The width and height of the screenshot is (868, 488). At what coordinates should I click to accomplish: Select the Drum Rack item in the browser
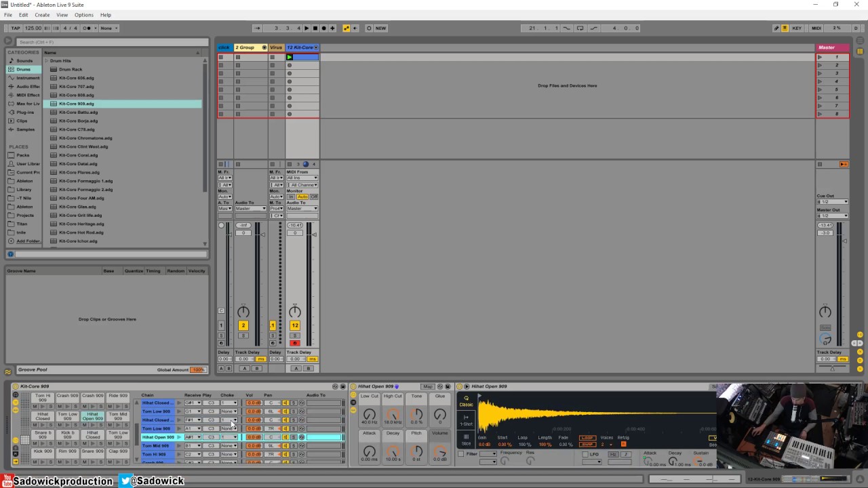[x=71, y=69]
